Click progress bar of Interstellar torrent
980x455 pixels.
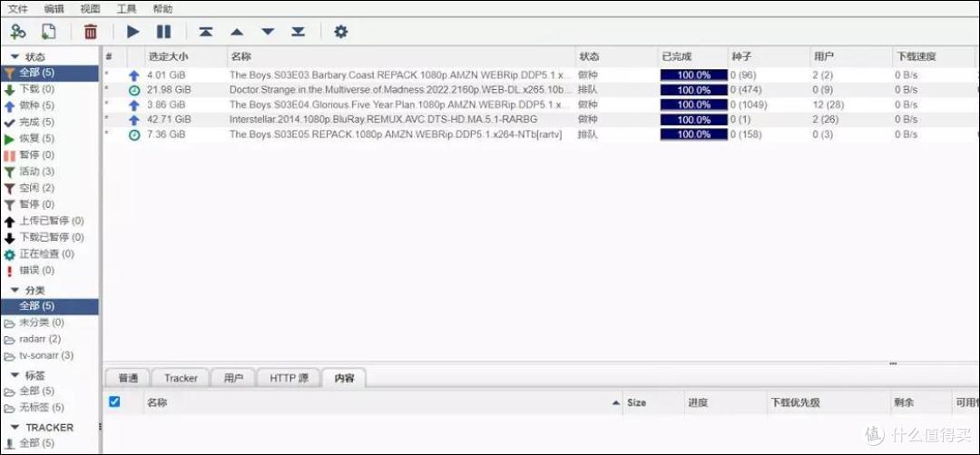click(x=694, y=120)
